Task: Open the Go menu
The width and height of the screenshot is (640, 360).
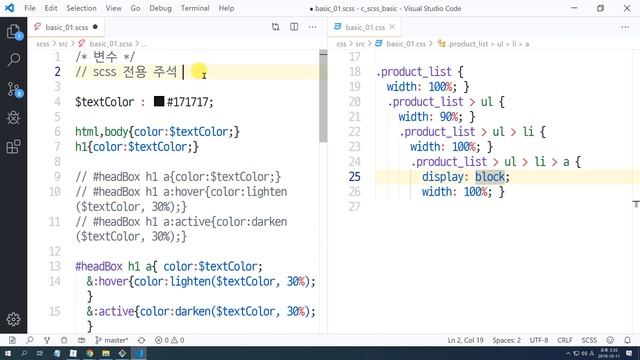Action: (x=135, y=8)
